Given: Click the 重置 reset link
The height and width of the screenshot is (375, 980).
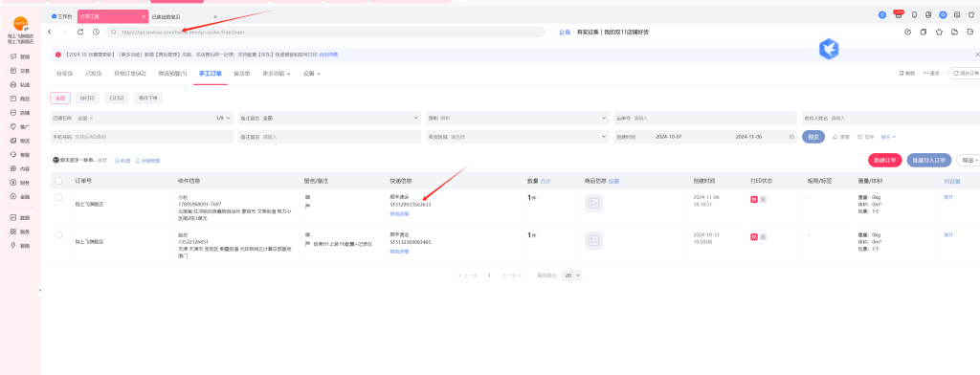Looking at the screenshot, I should tap(841, 136).
